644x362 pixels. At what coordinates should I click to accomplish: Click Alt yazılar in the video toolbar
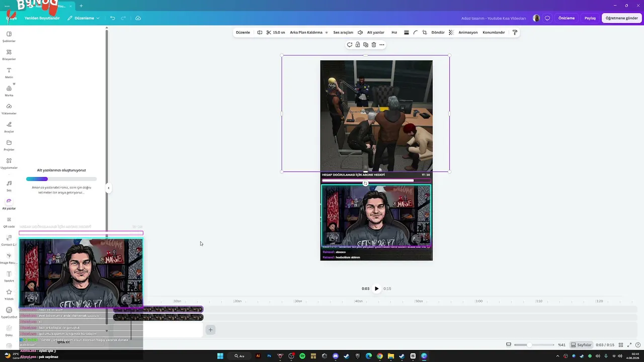(376, 32)
